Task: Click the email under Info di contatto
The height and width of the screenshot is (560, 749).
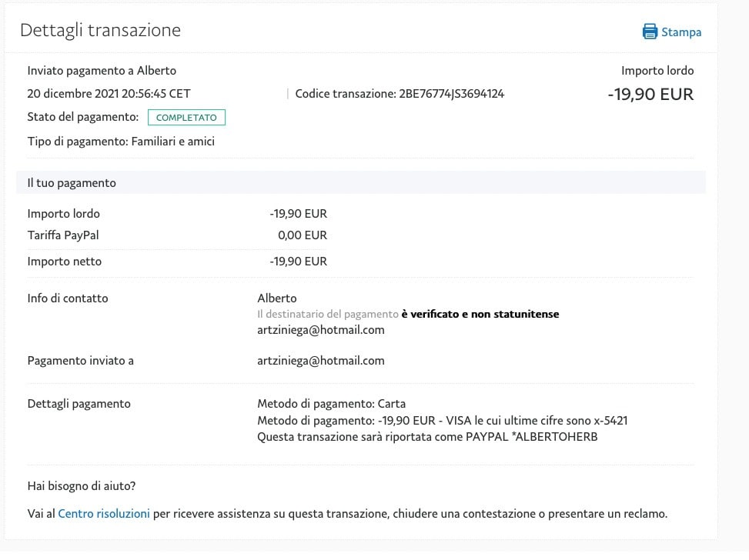Action: 320,330
